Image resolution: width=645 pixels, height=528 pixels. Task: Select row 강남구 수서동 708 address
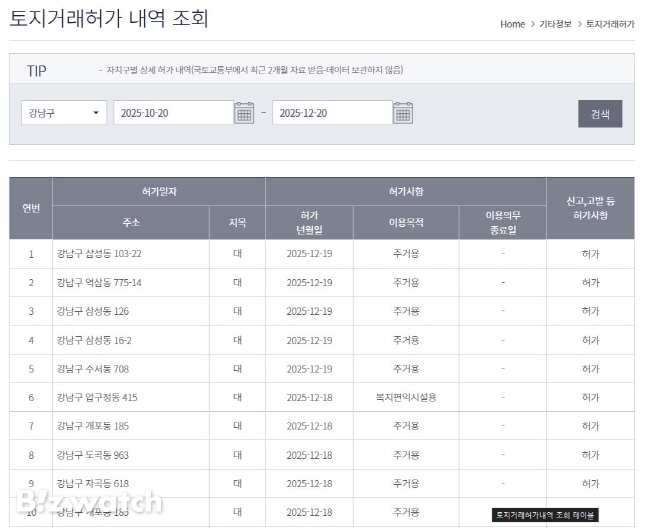click(93, 369)
